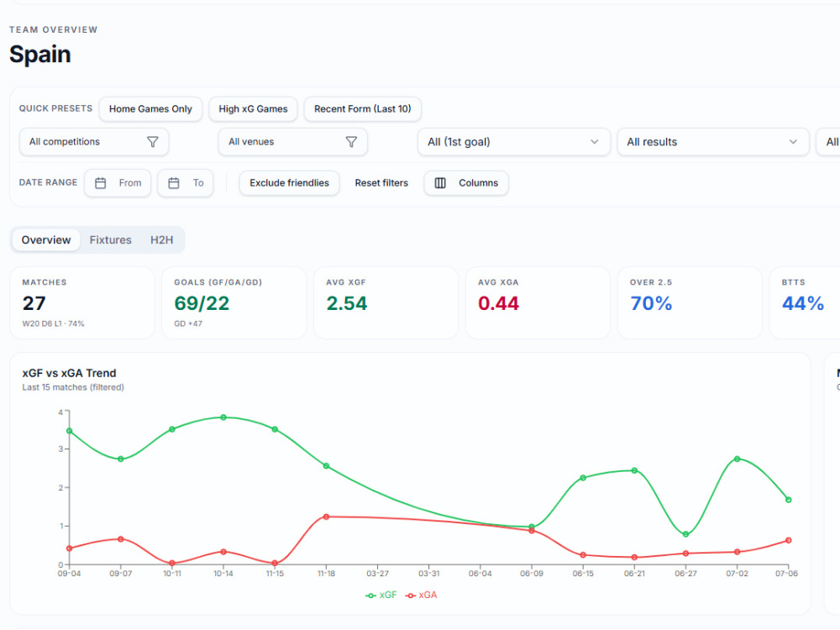
Task: Click the chevron in All (1st goal)
Action: coord(594,142)
